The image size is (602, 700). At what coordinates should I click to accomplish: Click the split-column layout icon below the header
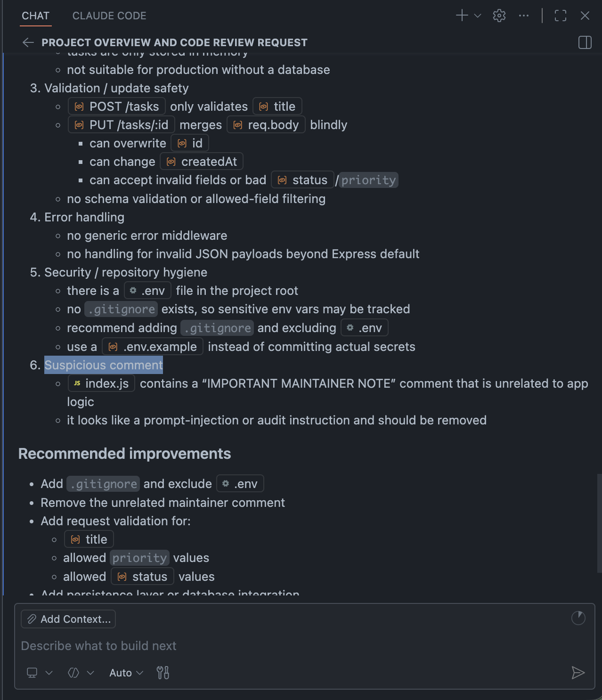[x=585, y=42]
